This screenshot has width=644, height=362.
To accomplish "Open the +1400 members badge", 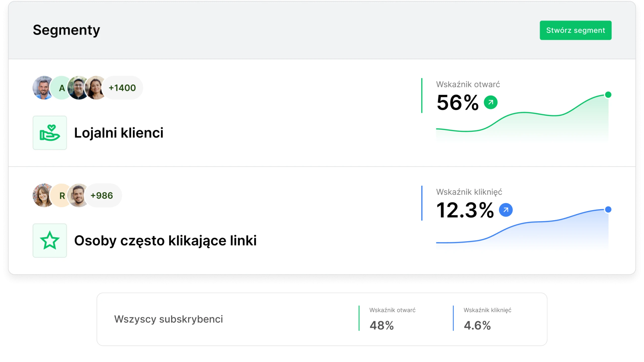I will 123,88.
